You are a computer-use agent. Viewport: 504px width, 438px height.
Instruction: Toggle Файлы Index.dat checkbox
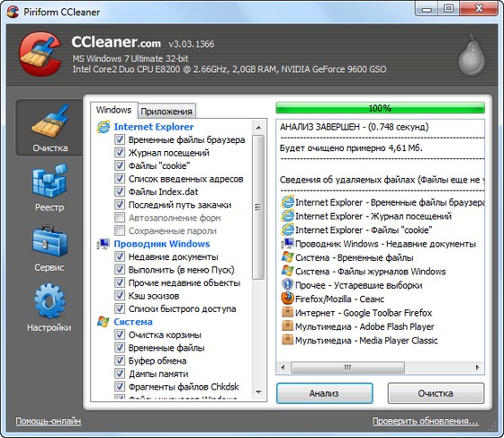(120, 192)
